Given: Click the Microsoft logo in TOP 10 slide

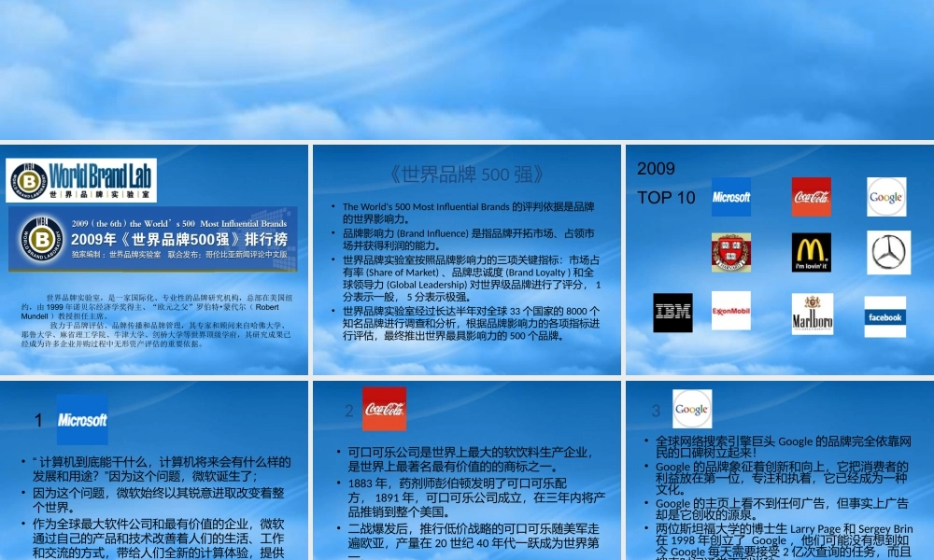Looking at the screenshot, I should [x=731, y=197].
